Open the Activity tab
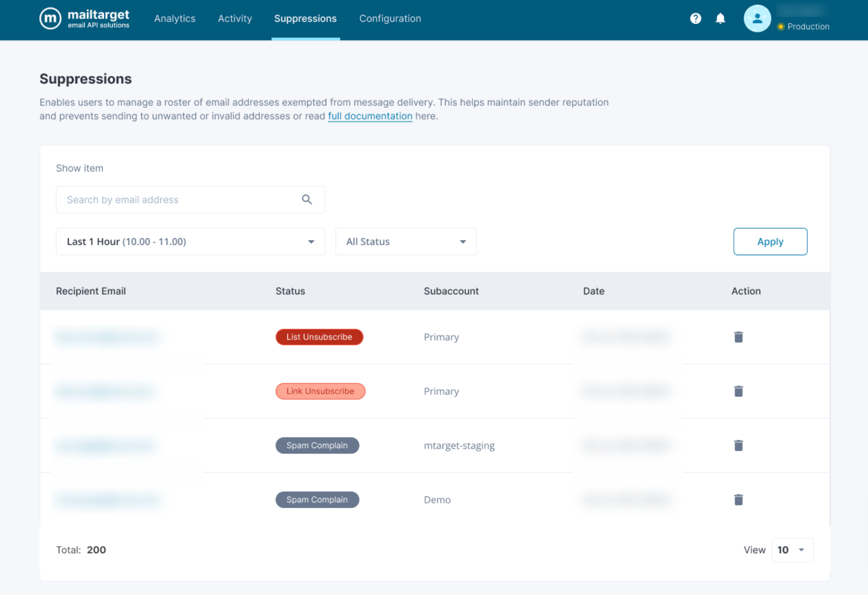Screen dimensions: 868x595 [x=235, y=19]
